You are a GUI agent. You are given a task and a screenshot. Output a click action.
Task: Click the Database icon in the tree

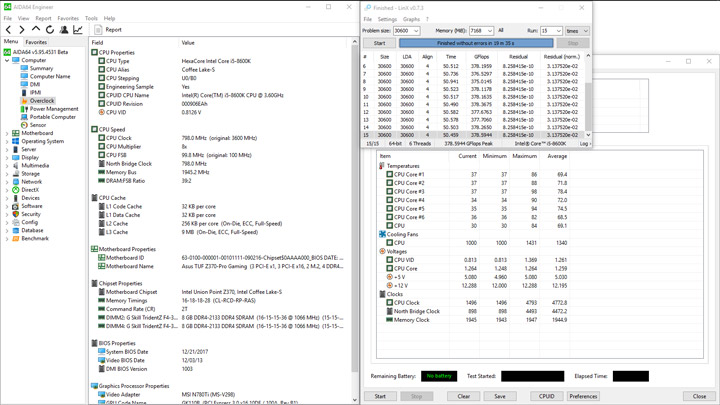[16, 230]
